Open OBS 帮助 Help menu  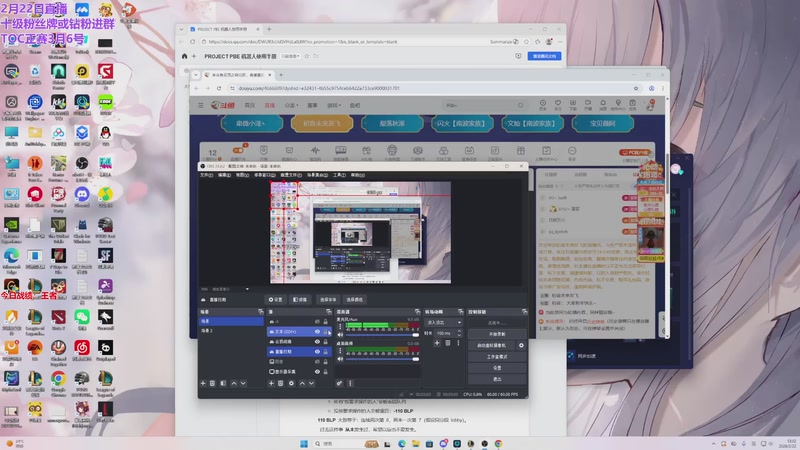pyautogui.click(x=358, y=175)
